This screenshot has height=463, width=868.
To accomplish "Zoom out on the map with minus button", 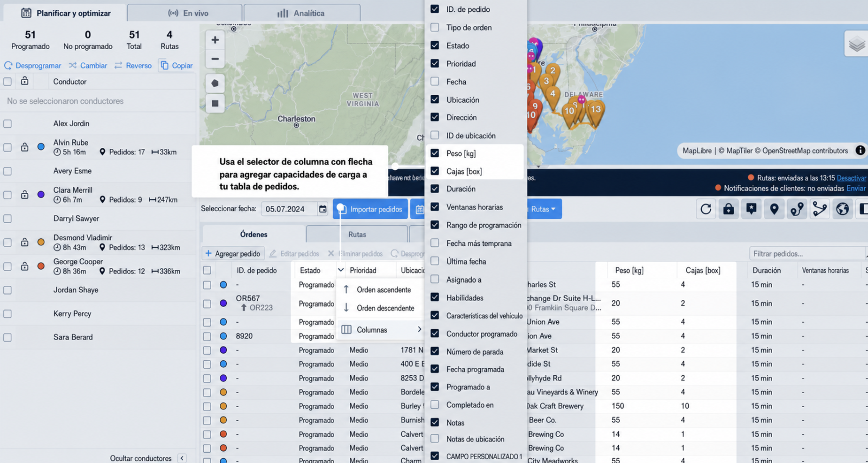I will tap(215, 59).
